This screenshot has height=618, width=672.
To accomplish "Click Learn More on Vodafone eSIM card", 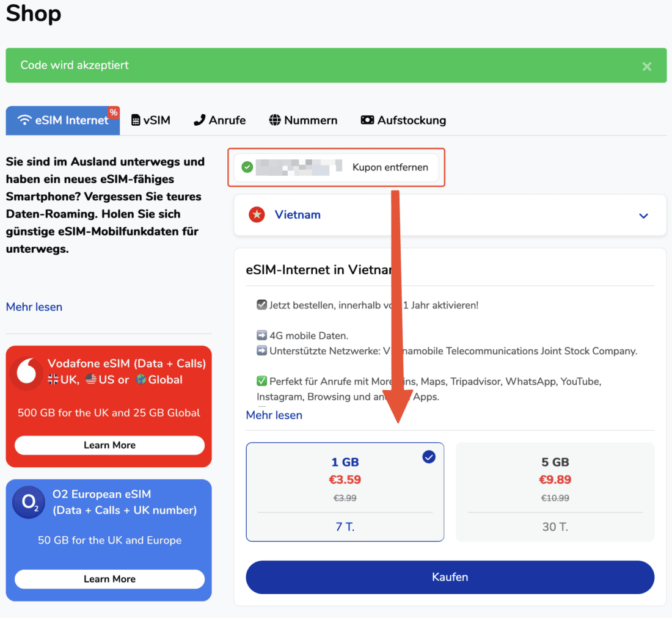I will 109,445.
